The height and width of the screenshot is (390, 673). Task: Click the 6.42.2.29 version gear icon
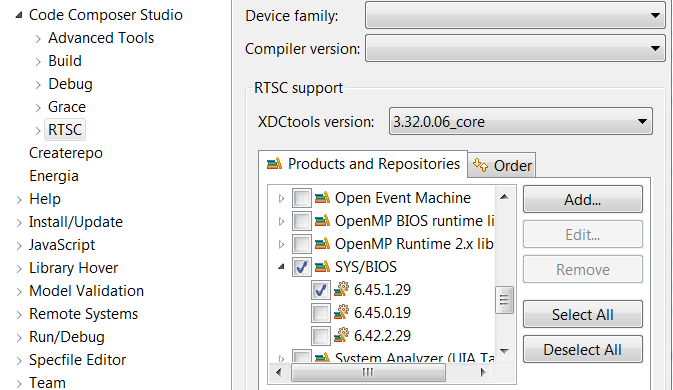coord(341,336)
